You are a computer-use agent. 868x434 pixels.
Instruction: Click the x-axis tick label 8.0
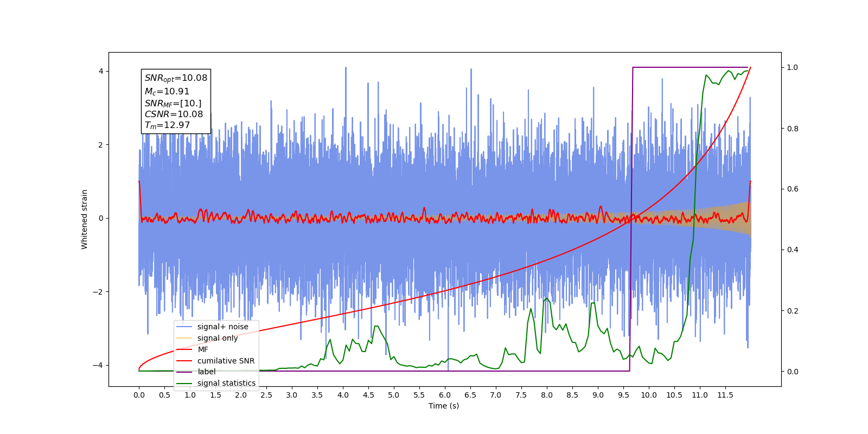547,395
